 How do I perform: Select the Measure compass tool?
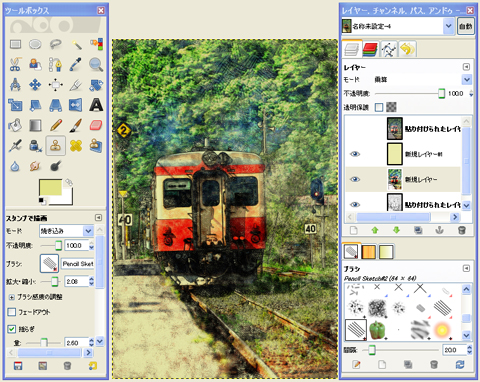(15, 85)
